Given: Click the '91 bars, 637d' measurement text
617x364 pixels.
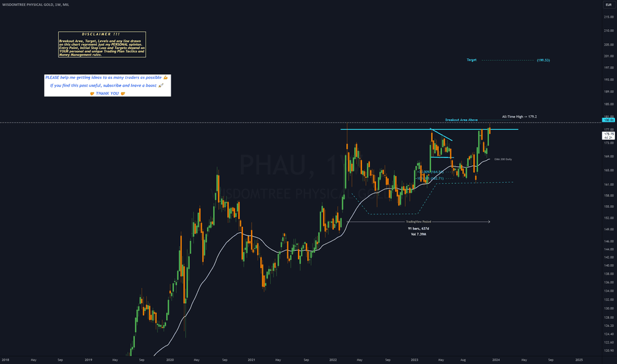Looking at the screenshot, I should click(x=418, y=228).
